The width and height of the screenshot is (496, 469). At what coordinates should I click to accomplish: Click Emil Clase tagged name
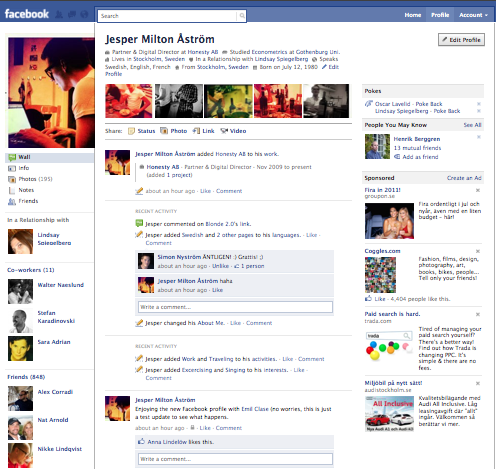tap(255, 409)
